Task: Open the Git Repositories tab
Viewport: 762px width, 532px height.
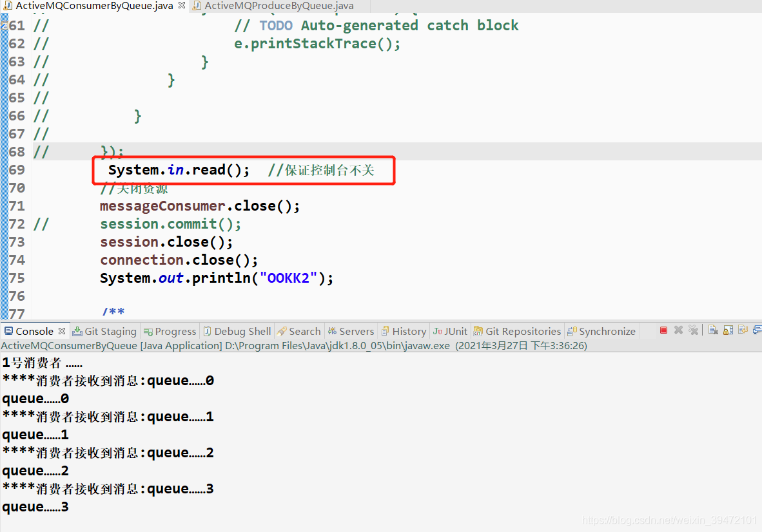Action: [518, 332]
